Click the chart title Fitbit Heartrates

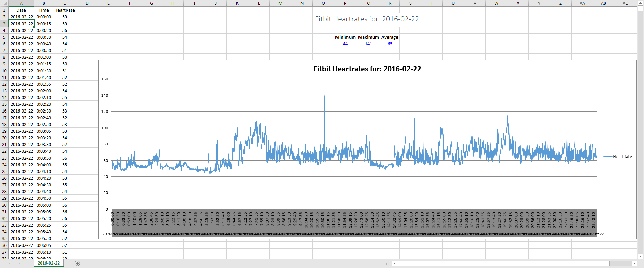tap(367, 69)
